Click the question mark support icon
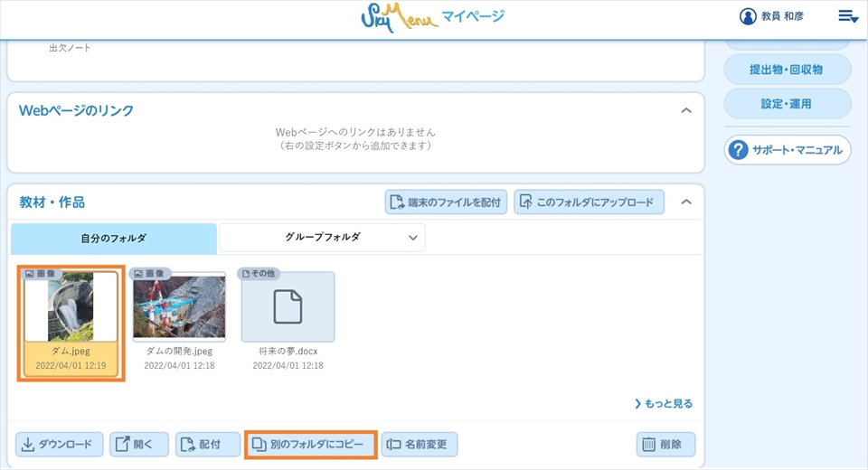Image resolution: width=868 pixels, height=470 pixels. tap(739, 150)
